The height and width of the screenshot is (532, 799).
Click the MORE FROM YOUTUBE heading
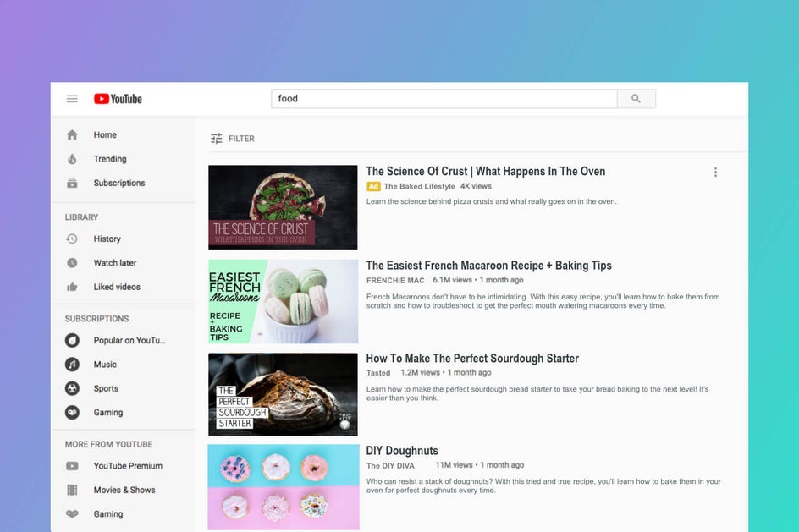coord(108,444)
